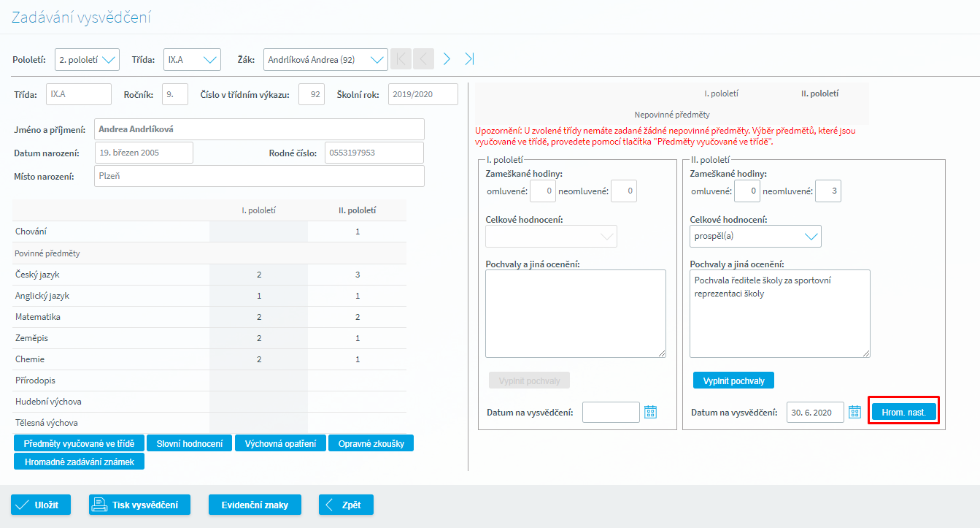This screenshot has width=980, height=528.
Task: Open Evidenční znaky
Action: [255, 505]
